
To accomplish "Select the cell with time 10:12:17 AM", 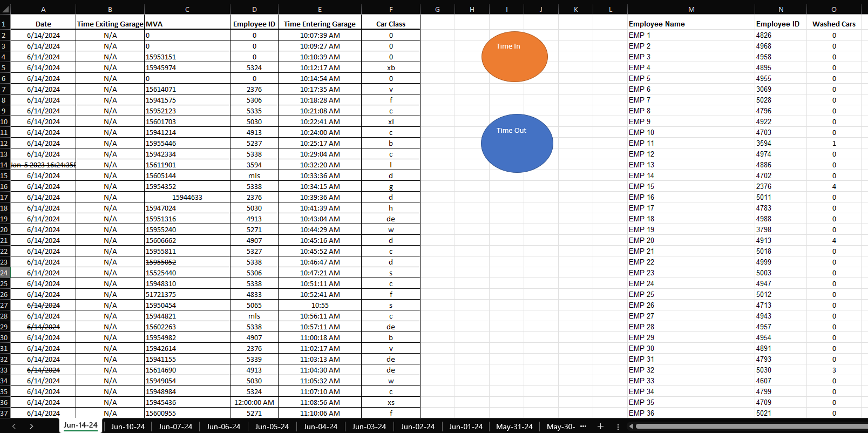I will pos(320,67).
